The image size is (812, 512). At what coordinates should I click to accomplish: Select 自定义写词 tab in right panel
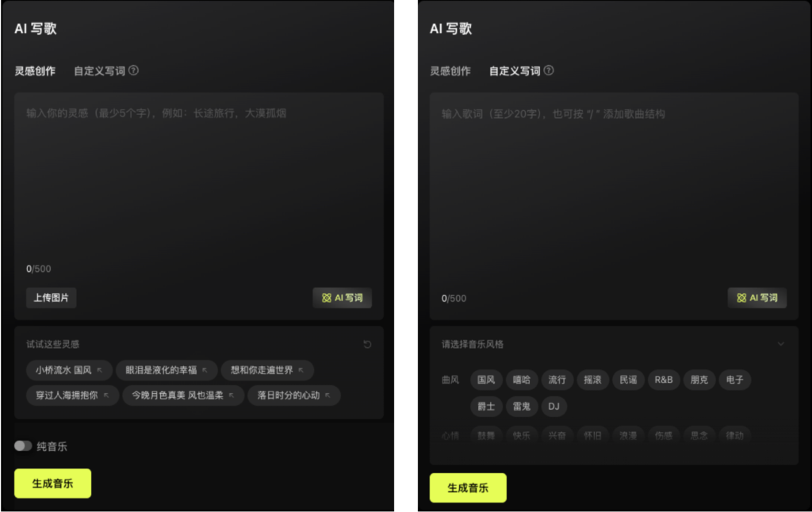coord(515,71)
